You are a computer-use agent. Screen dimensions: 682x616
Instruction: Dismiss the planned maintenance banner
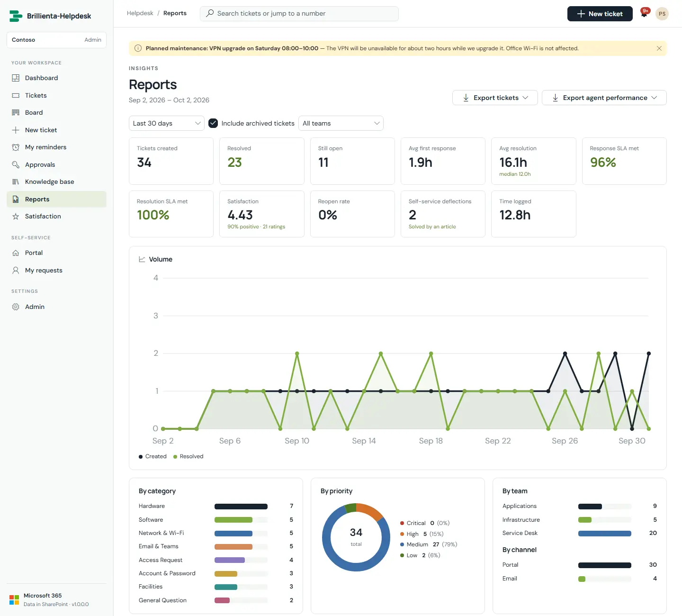point(659,48)
